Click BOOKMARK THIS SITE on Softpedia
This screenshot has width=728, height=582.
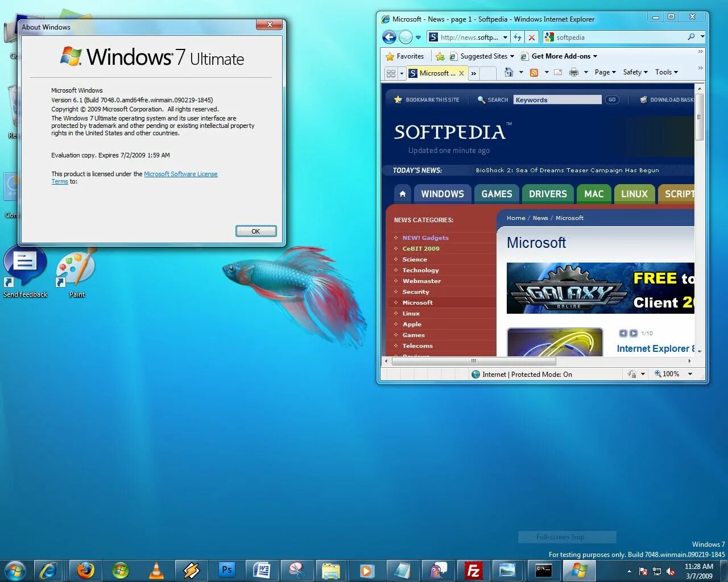(x=427, y=100)
